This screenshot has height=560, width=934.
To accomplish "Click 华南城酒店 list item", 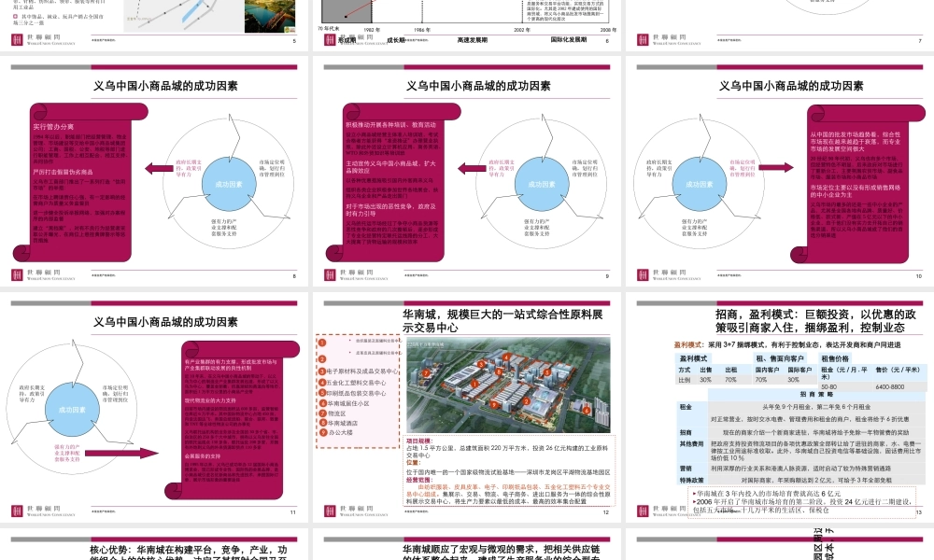I will (x=343, y=423).
